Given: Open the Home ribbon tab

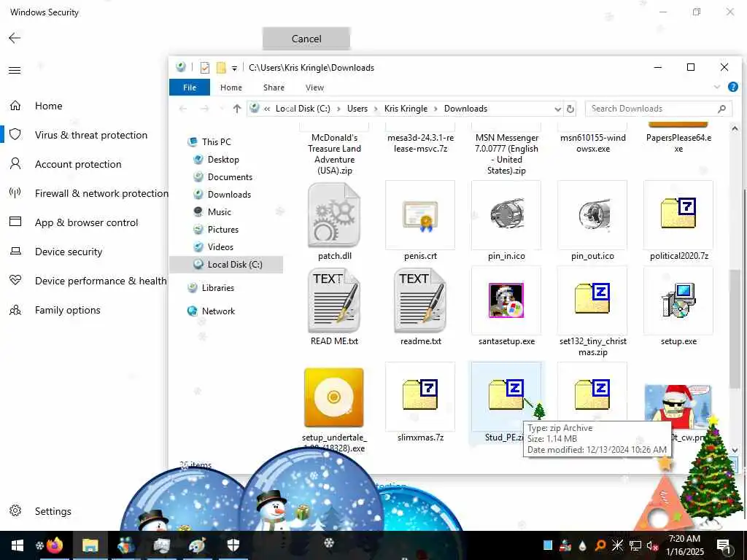Looking at the screenshot, I should tap(231, 87).
